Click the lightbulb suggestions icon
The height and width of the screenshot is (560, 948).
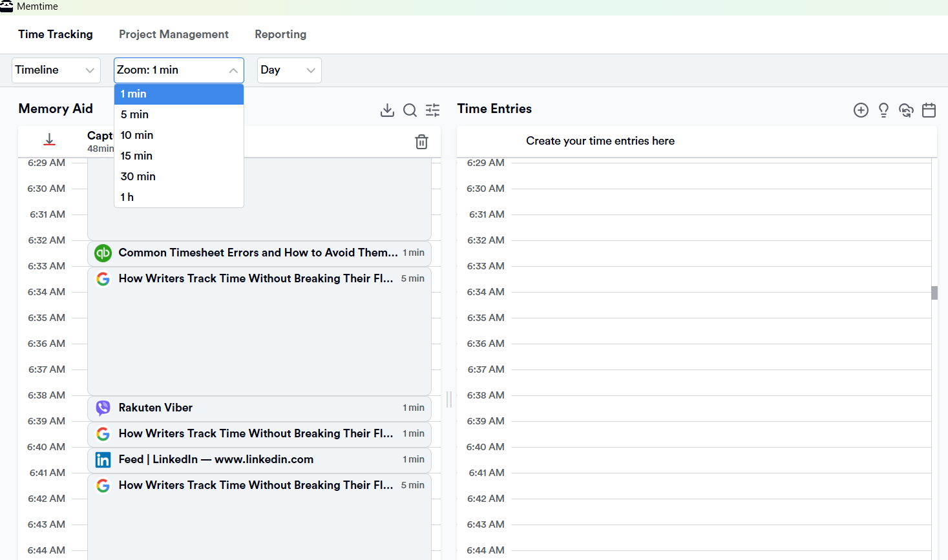(x=883, y=110)
